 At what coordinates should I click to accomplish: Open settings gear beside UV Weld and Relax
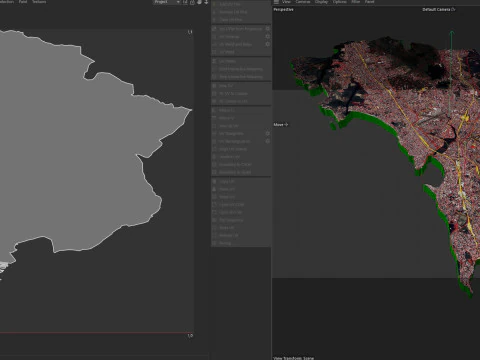pos(268,44)
